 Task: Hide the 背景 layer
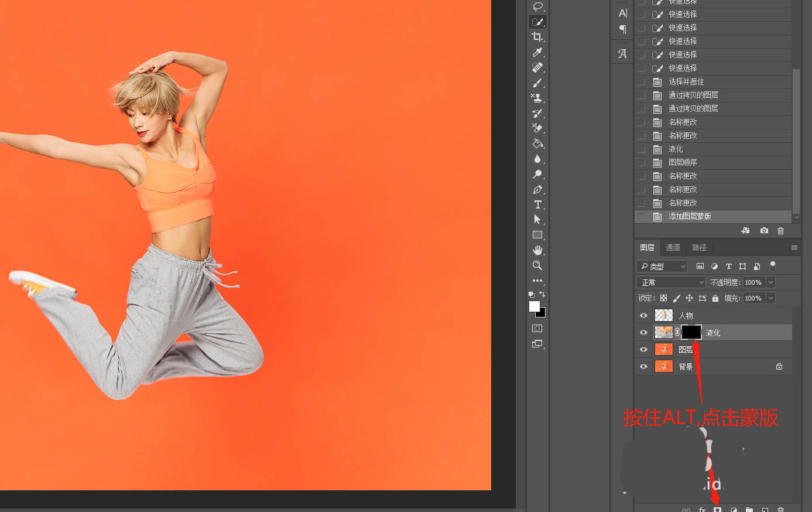[643, 366]
